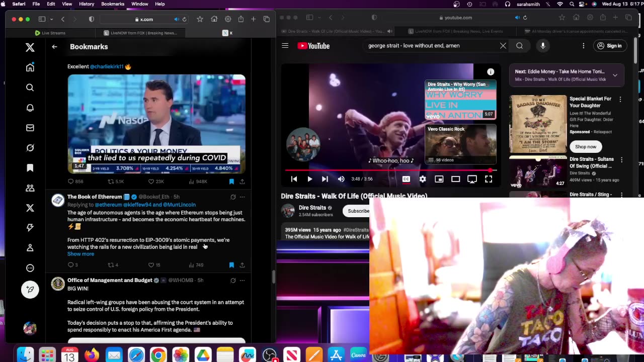Viewport: 644px width, 362px height.
Task: Enable miniplayer on YouTube video
Action: 439,179
